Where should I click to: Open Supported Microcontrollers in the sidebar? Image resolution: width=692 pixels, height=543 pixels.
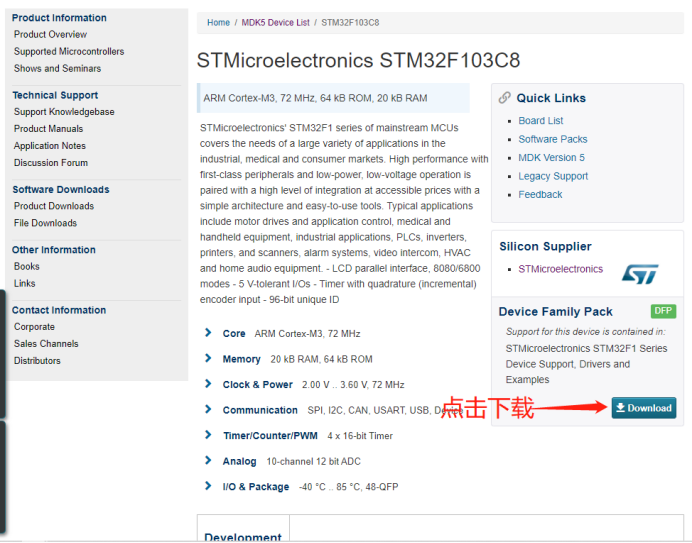coord(69,52)
